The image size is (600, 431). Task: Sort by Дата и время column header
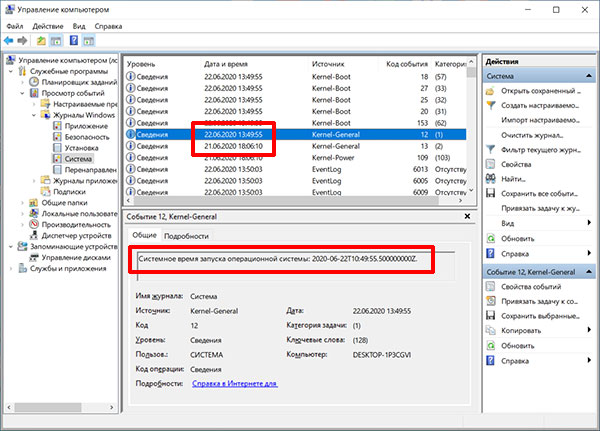(x=226, y=64)
